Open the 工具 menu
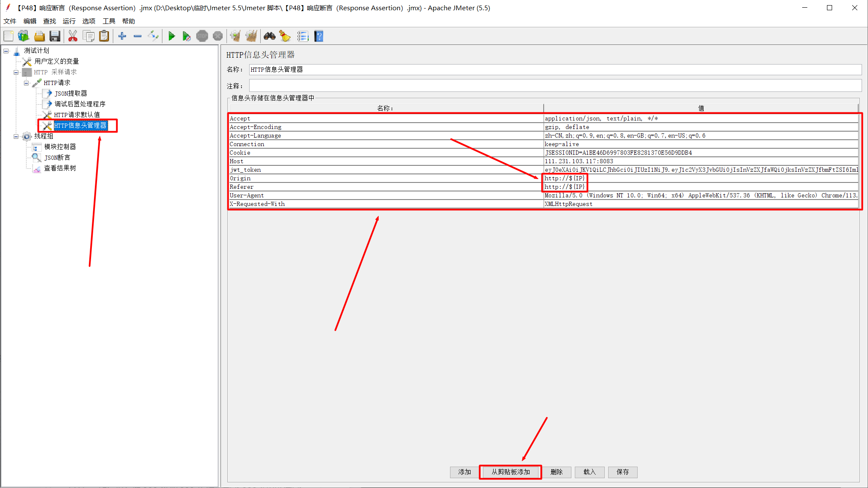868x488 pixels. coord(109,21)
